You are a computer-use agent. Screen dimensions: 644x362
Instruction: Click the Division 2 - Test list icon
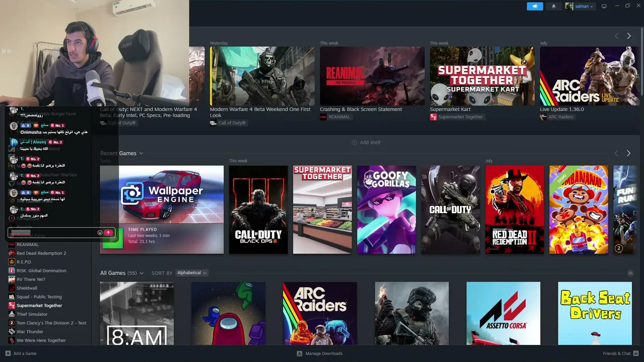pyautogui.click(x=12, y=323)
